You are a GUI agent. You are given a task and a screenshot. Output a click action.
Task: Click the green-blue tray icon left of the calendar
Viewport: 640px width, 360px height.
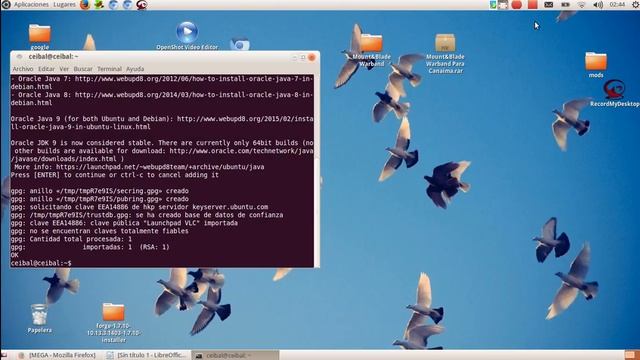click(x=493, y=4)
